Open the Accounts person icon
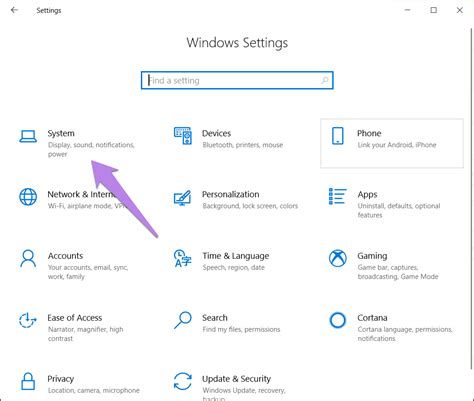 click(x=28, y=258)
